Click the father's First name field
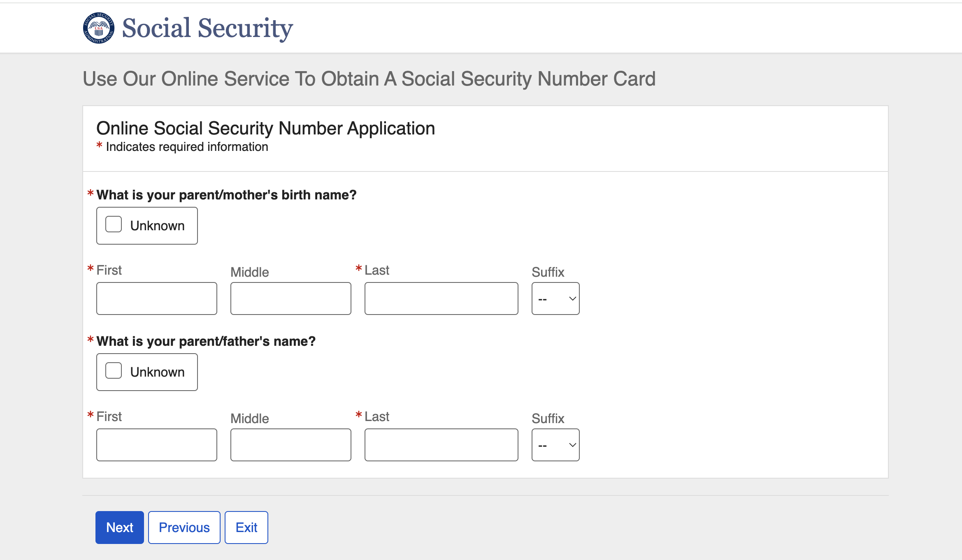The image size is (962, 560). pos(157,445)
